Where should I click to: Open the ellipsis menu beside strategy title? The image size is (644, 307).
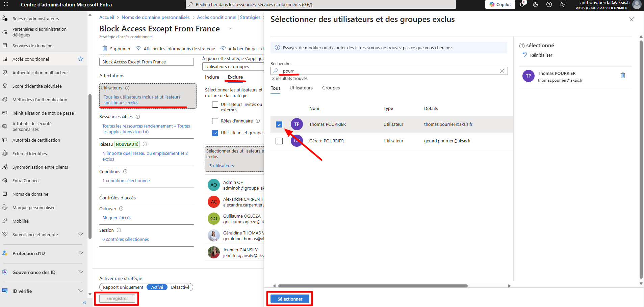[x=231, y=29]
